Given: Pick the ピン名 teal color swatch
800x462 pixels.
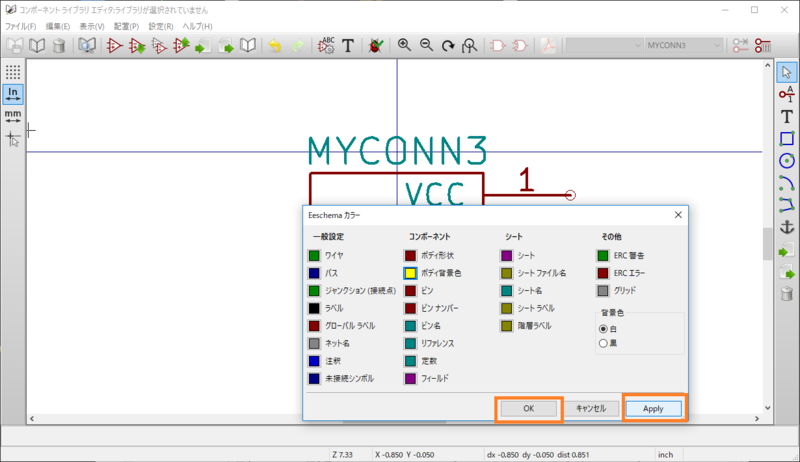Looking at the screenshot, I should (410, 326).
